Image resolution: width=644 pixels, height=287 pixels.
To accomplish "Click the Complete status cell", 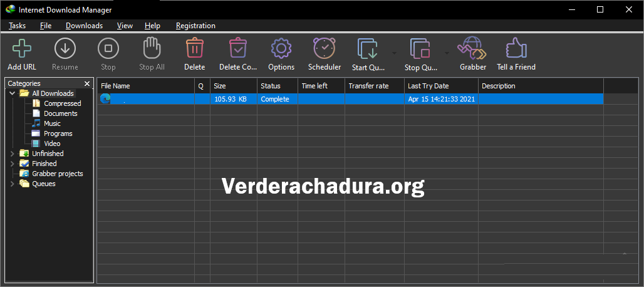I will pos(278,99).
